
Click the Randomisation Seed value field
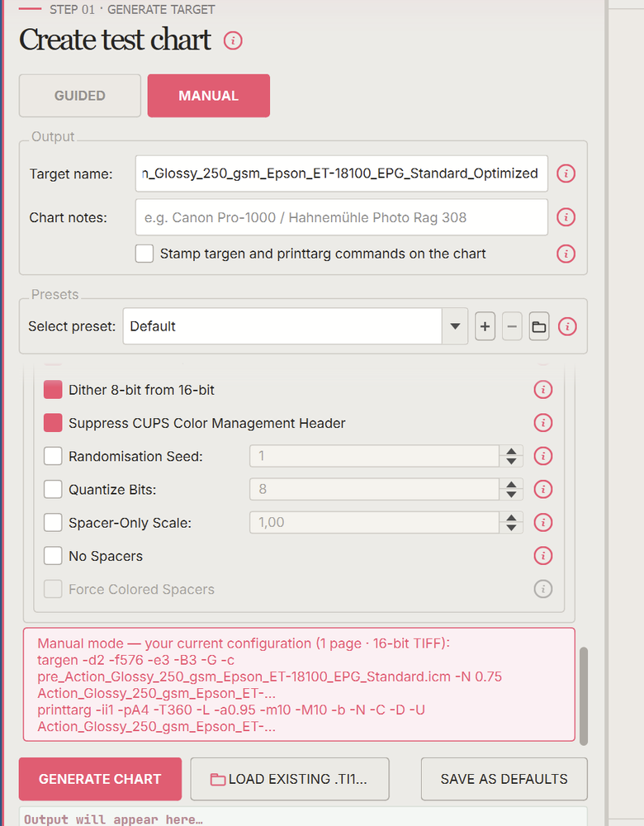click(374, 456)
